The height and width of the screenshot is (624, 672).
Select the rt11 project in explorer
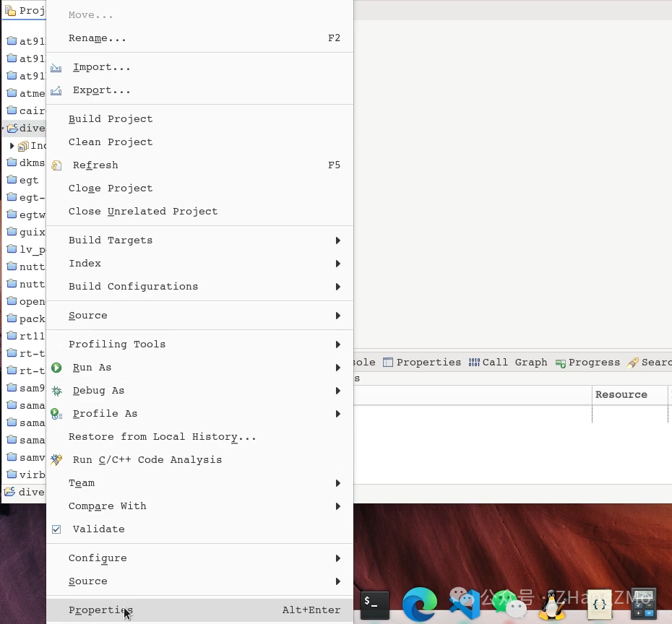click(x=27, y=337)
